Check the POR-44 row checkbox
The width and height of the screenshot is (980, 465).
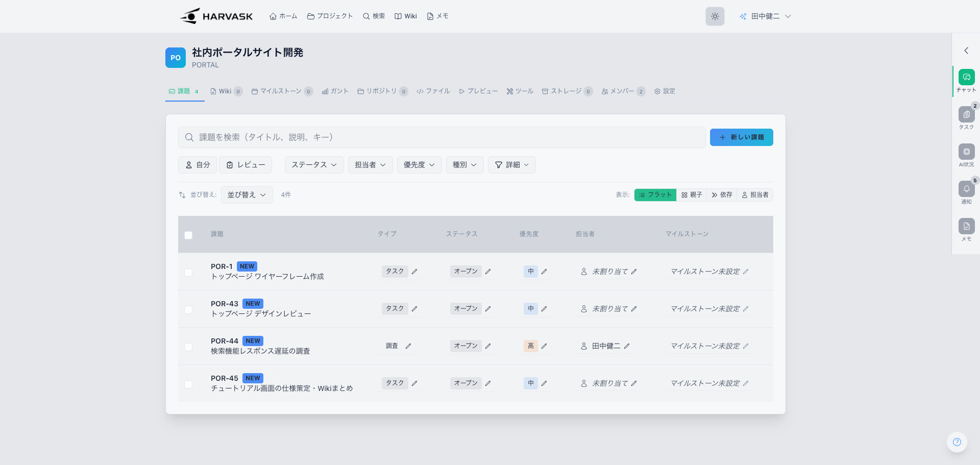click(188, 347)
